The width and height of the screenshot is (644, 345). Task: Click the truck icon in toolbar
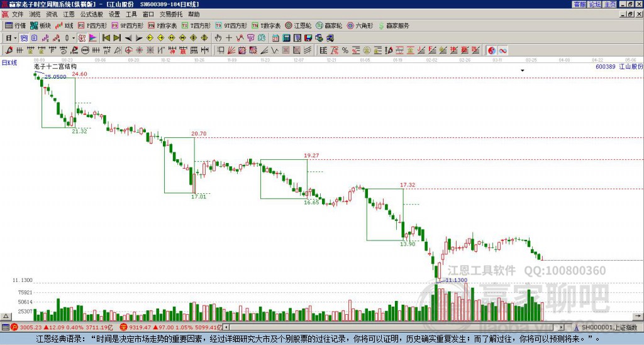point(330,38)
